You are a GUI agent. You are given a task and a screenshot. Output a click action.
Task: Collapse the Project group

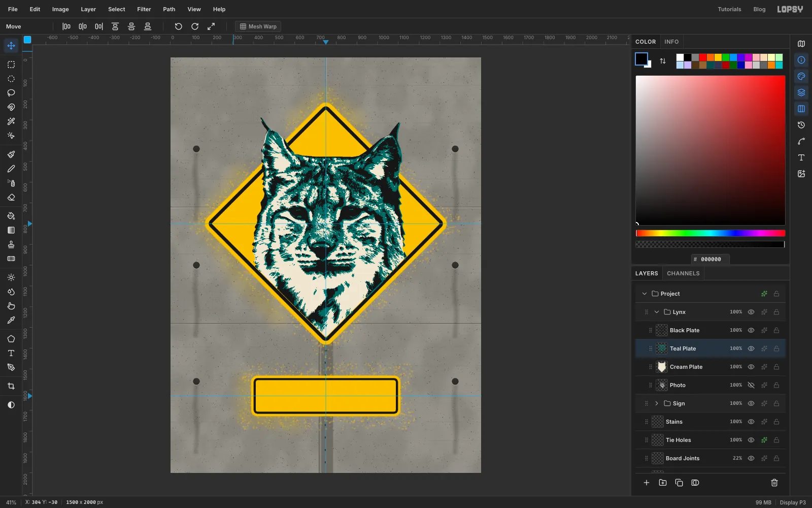coord(645,294)
